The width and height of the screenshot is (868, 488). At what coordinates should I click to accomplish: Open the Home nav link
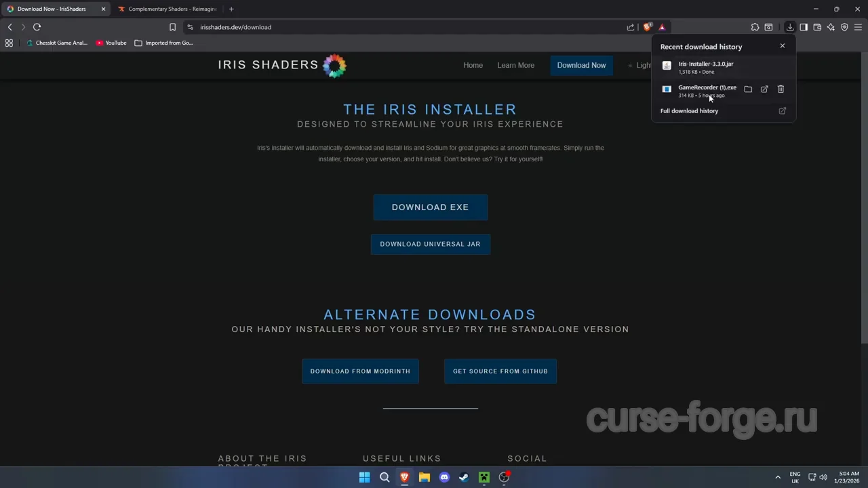(x=473, y=65)
